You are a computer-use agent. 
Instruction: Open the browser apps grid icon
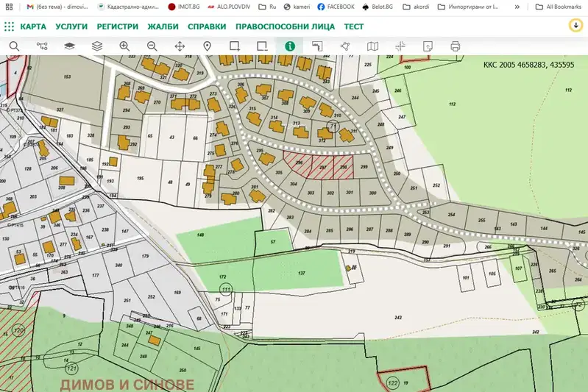pyautogui.click(x=9, y=7)
